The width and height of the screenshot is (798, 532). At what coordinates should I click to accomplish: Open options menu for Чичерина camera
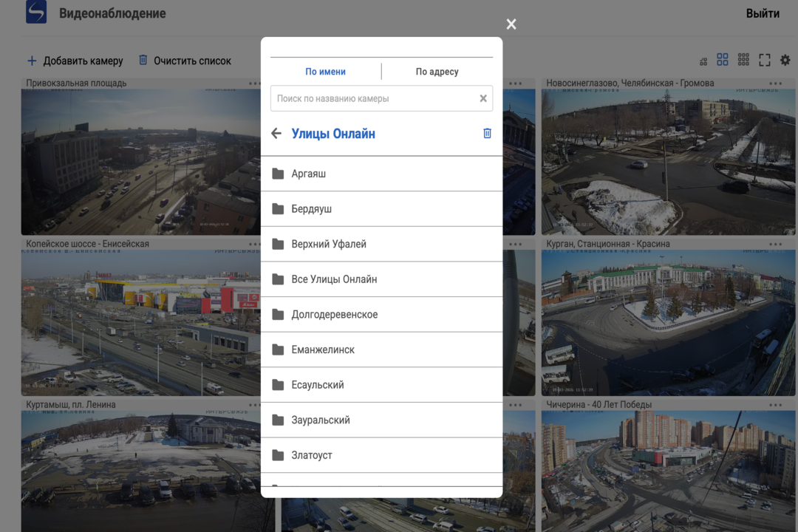776,405
